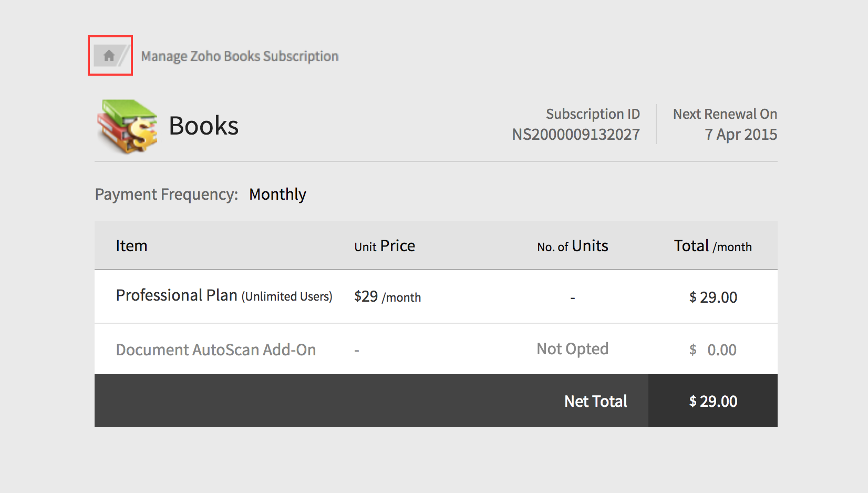
Task: Click the Net Total amount $29.00
Action: [x=713, y=402]
